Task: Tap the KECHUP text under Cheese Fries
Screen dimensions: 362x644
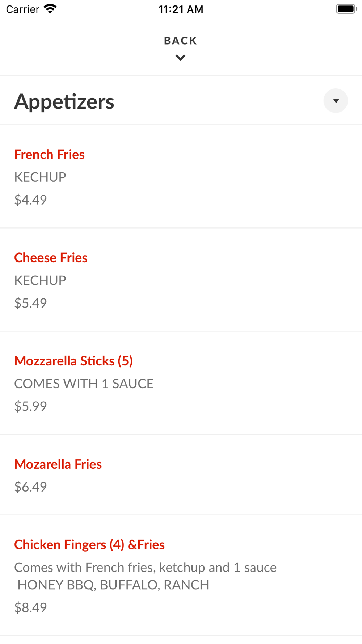Action: click(x=40, y=280)
